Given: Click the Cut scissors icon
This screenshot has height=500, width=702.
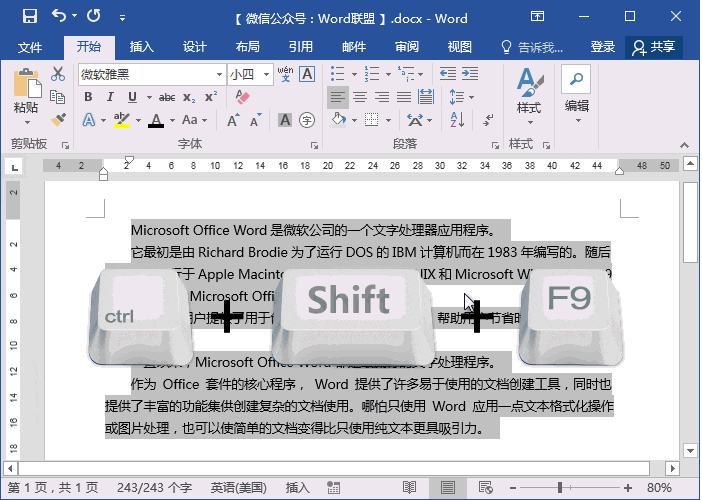Looking at the screenshot, I should click(58, 74).
